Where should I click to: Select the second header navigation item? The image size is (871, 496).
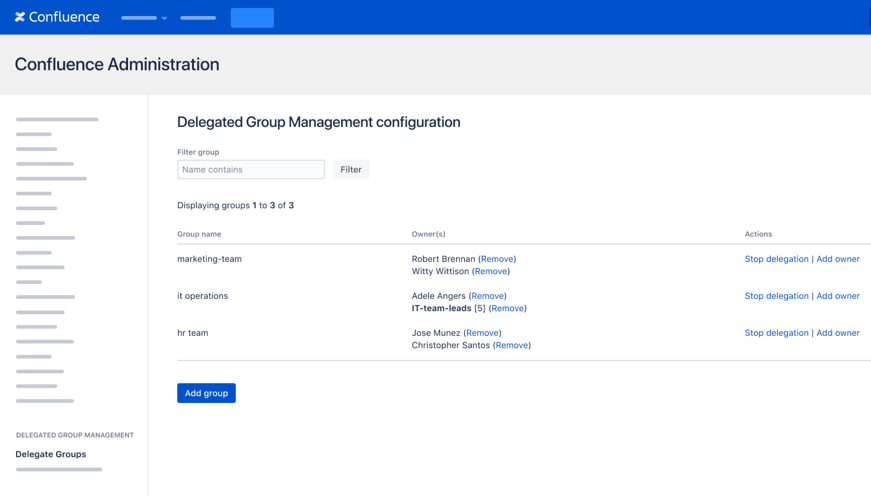pyautogui.click(x=198, y=18)
